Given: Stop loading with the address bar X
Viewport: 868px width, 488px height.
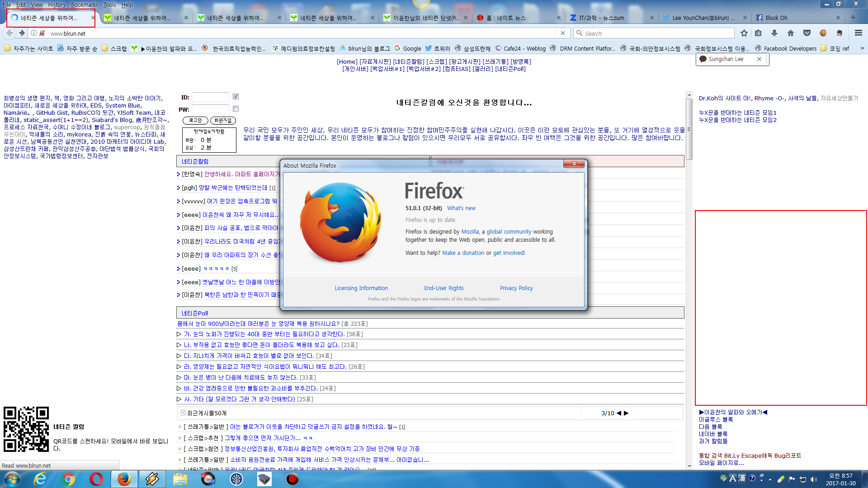Looking at the screenshot, I should [x=562, y=33].
